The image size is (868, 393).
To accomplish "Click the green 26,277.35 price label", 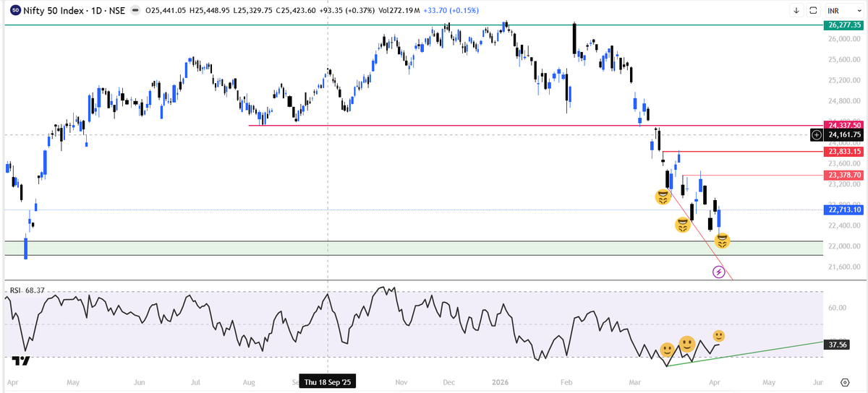I will (844, 25).
